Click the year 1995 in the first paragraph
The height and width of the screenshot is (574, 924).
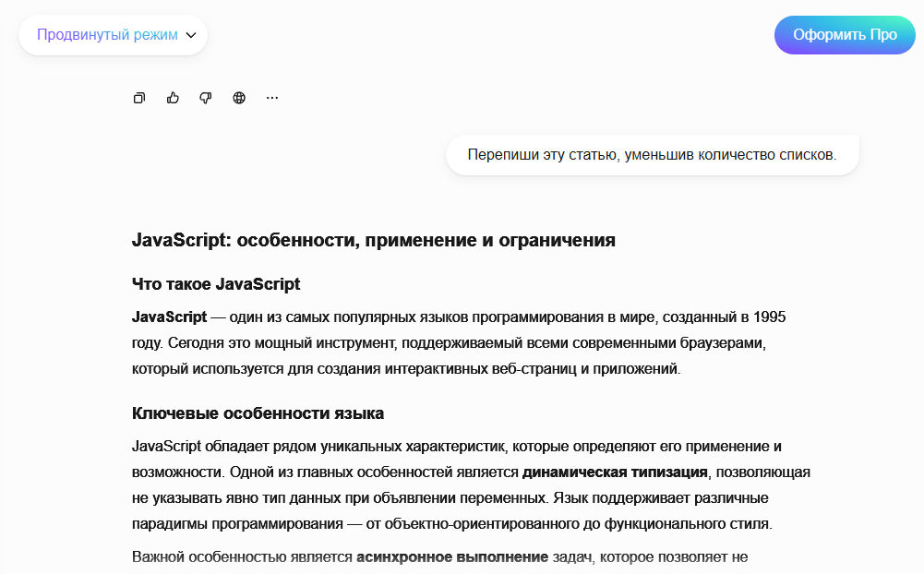point(769,317)
